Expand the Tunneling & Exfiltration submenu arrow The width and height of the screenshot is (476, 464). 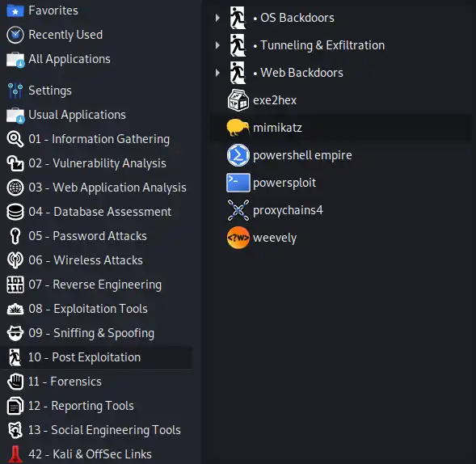[217, 45]
